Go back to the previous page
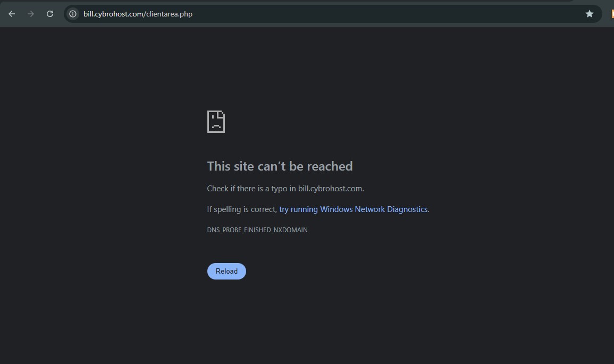This screenshot has height=364, width=614. click(x=12, y=14)
